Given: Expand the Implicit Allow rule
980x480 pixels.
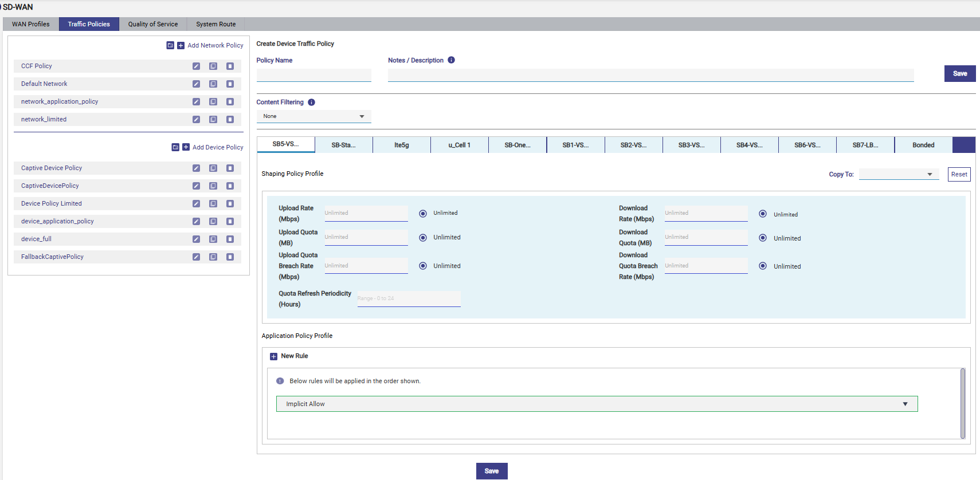Looking at the screenshot, I should pyautogui.click(x=905, y=404).
